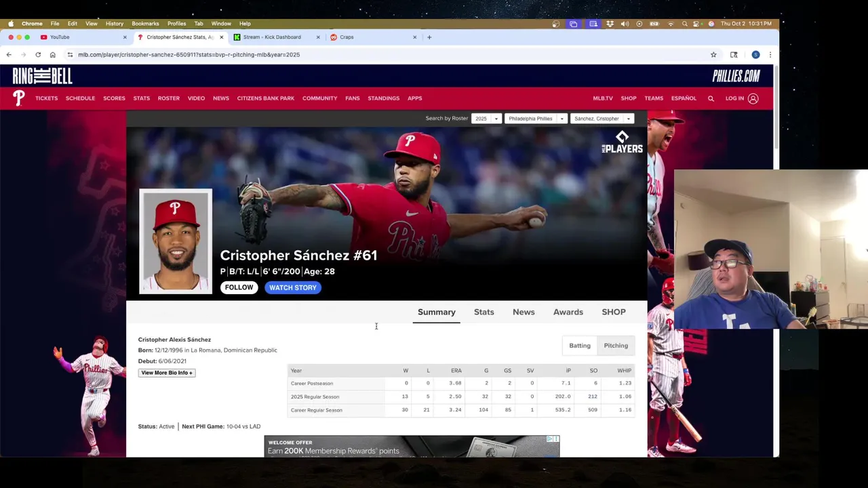Open Chrome three-dot menu
This screenshot has height=488, width=868.
(x=770, y=55)
